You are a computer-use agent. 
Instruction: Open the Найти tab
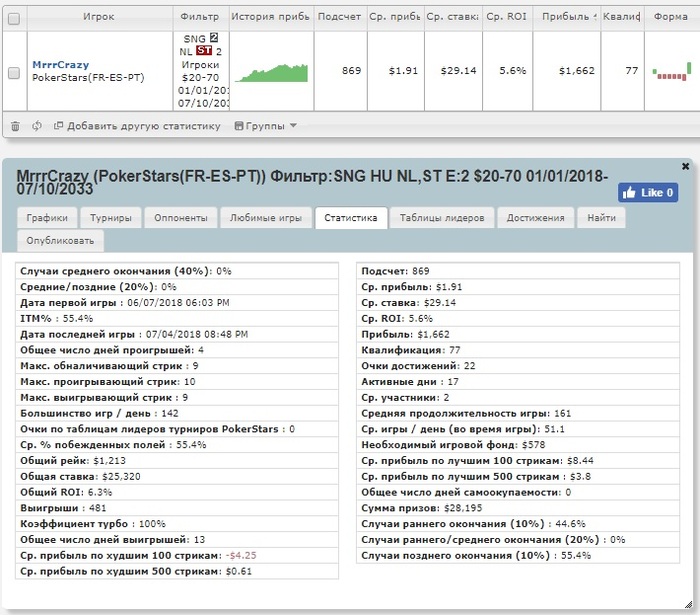(x=601, y=218)
